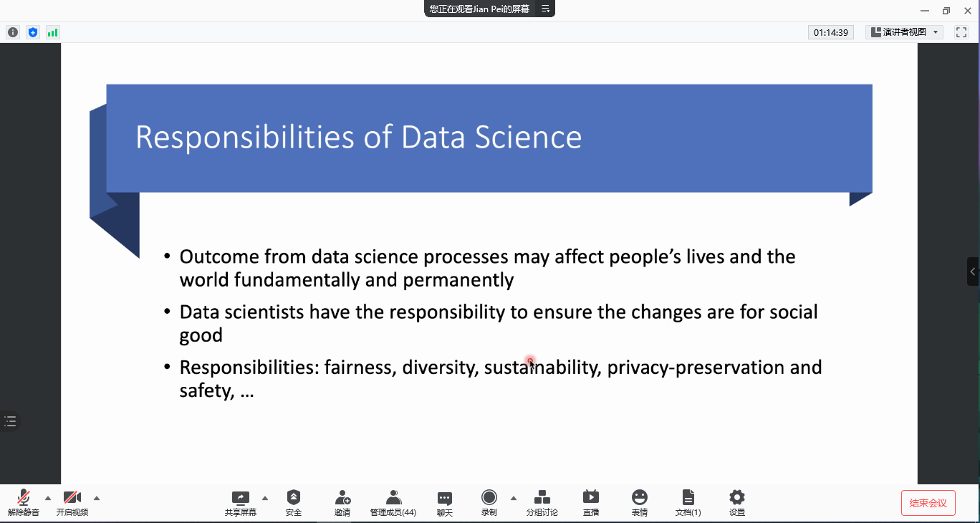Open the Invite participants icon
Screen dimensions: 980x523
[x=342, y=502]
